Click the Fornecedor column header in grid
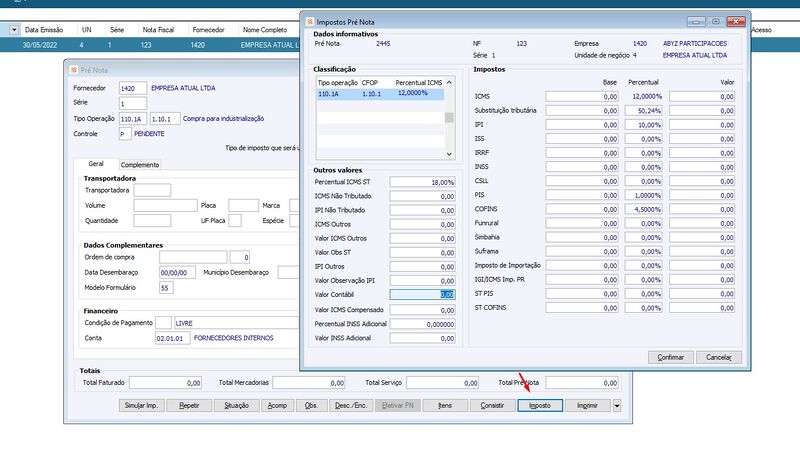 click(208, 30)
